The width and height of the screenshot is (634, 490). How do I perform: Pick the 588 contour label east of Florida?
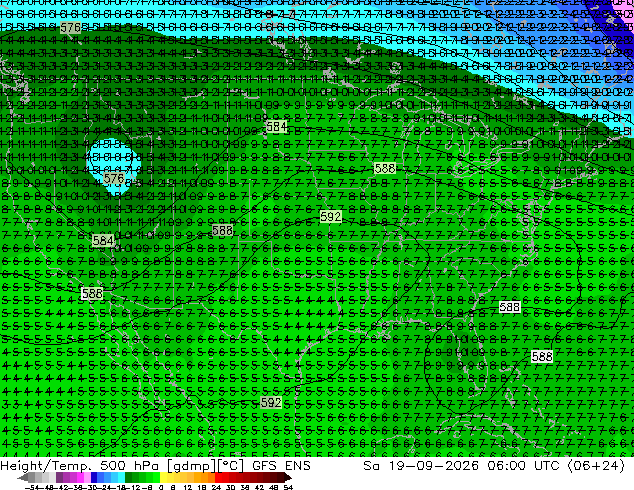pyautogui.click(x=542, y=356)
